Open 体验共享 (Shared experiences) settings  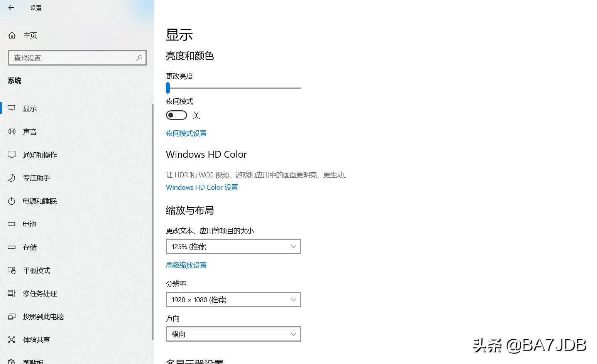click(x=36, y=340)
